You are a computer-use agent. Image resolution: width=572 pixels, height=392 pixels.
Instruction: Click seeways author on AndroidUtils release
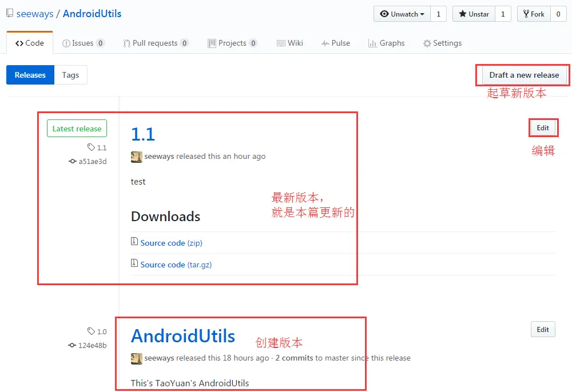point(159,358)
